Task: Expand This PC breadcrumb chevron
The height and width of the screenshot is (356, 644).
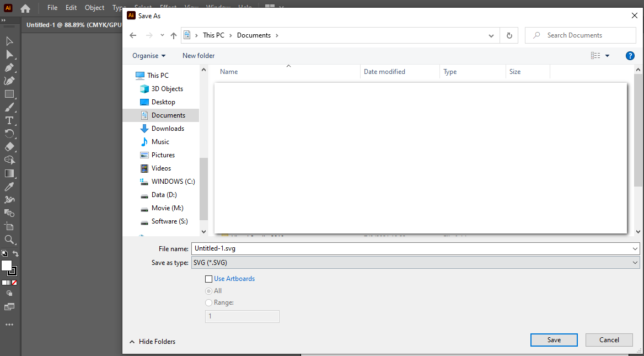Action: [231, 35]
